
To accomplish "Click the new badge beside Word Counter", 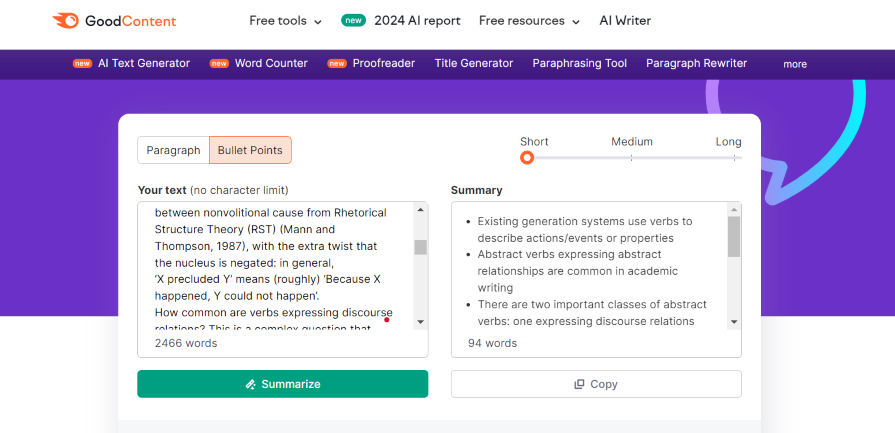I will [219, 64].
